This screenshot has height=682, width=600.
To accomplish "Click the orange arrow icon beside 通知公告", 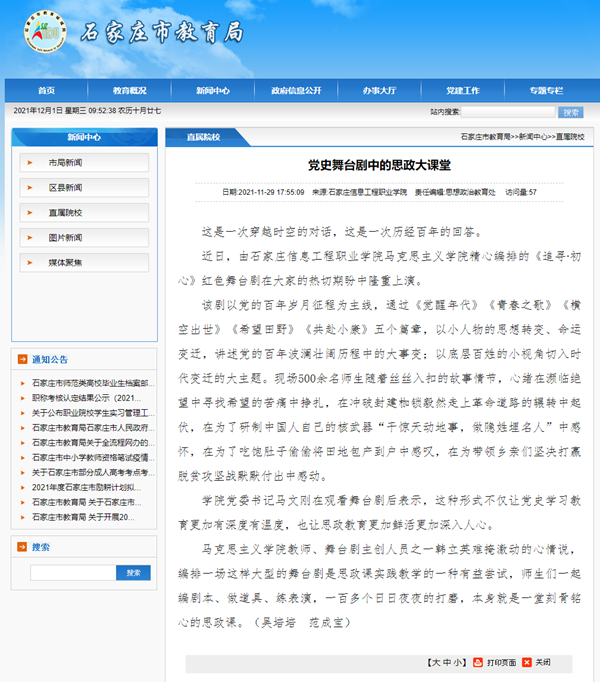I will click(22, 359).
